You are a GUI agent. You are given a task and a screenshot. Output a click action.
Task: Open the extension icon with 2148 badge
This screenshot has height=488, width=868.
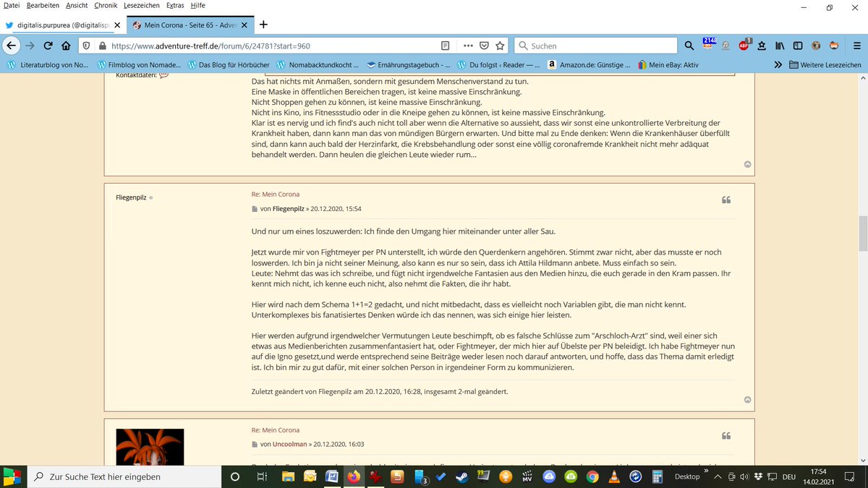(710, 45)
